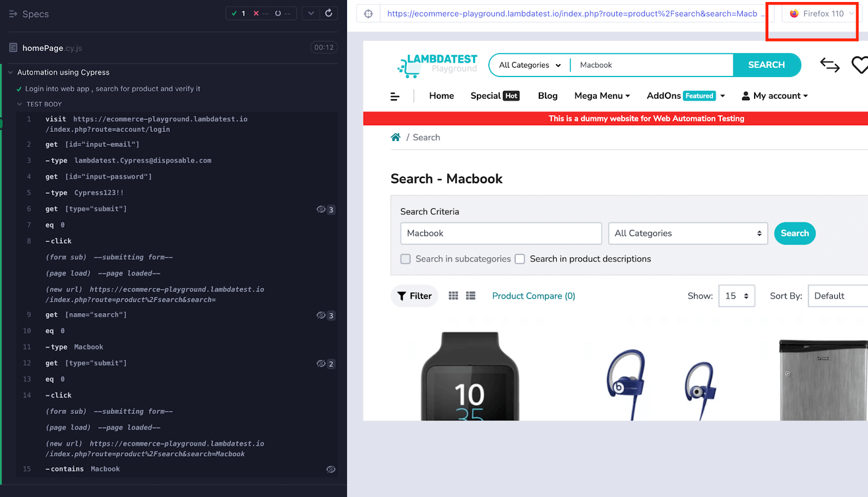Expand the Show 15 items dropdown
Image resolution: width=868 pixels, height=497 pixels.
click(736, 296)
